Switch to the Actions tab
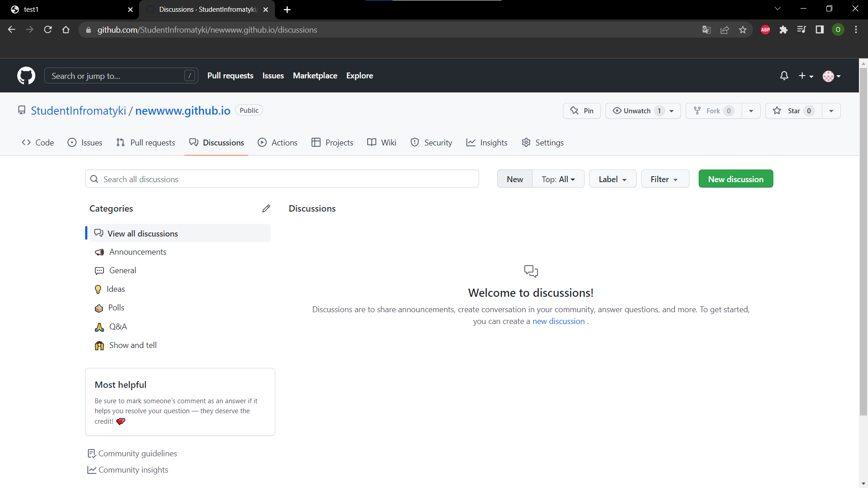This screenshot has height=488, width=868. click(278, 143)
